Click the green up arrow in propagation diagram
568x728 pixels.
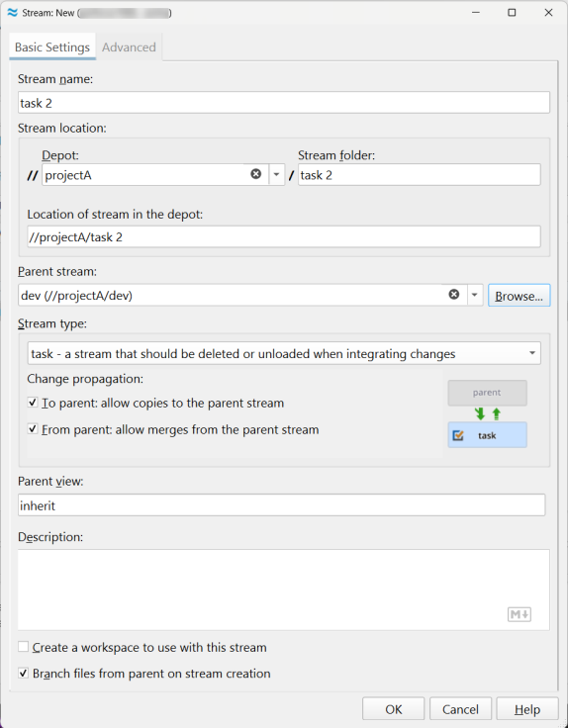496,413
